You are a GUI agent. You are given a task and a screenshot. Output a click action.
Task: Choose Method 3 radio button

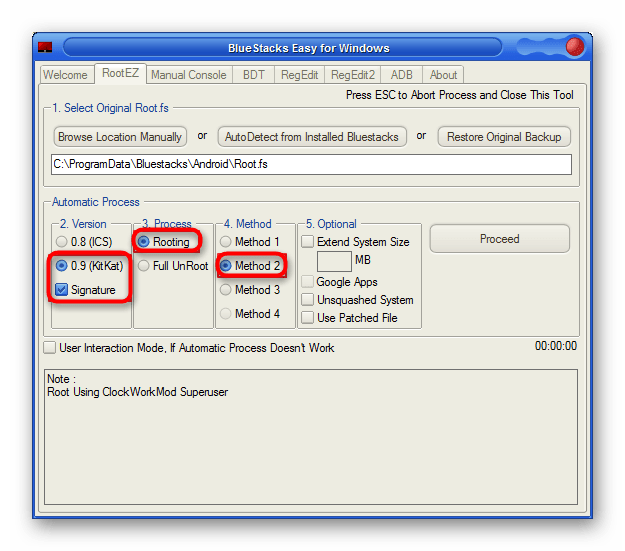[x=250, y=289]
